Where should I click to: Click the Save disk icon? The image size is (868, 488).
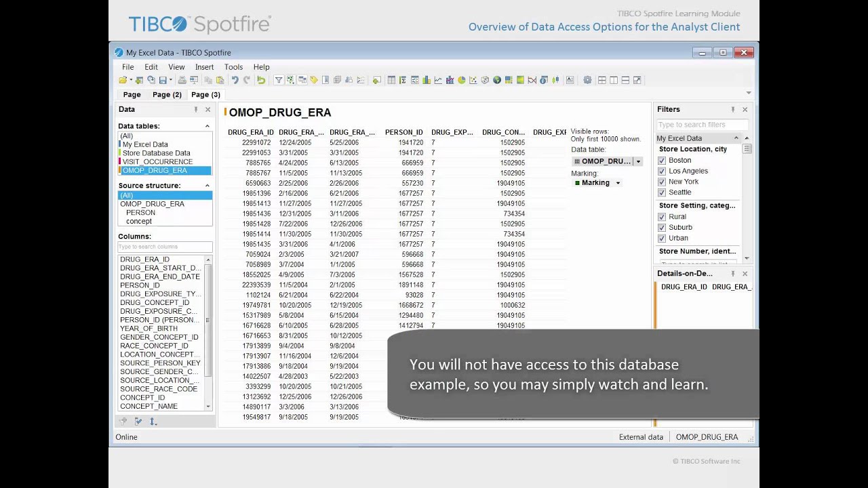coord(163,80)
